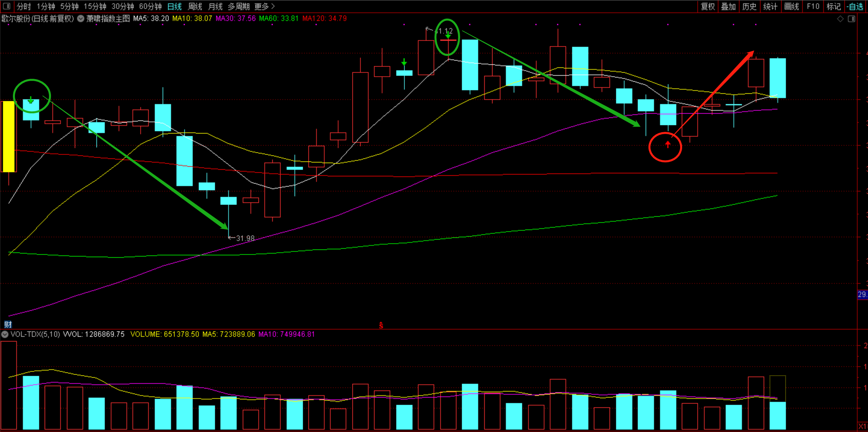Click the 标记 mark button

pos(833,6)
